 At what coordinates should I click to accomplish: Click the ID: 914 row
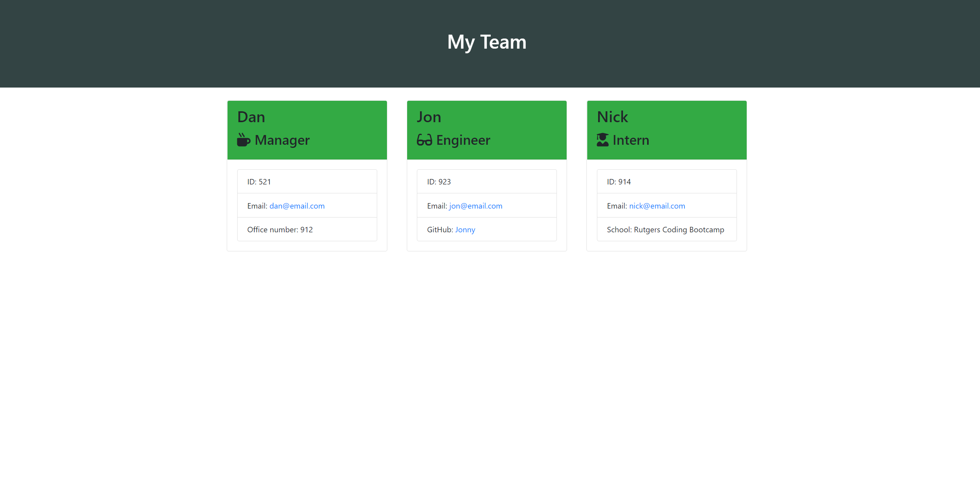pos(667,182)
